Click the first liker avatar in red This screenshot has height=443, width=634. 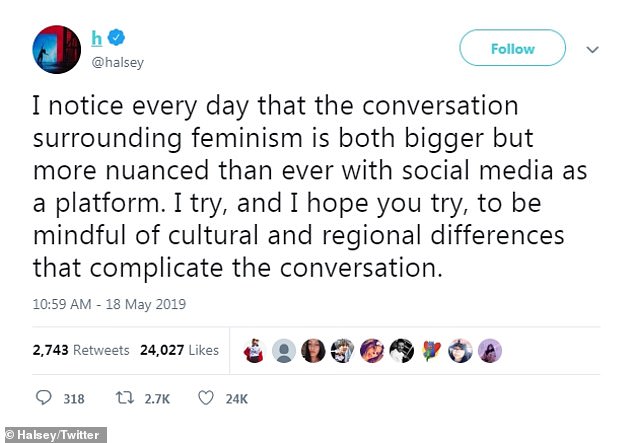click(256, 350)
